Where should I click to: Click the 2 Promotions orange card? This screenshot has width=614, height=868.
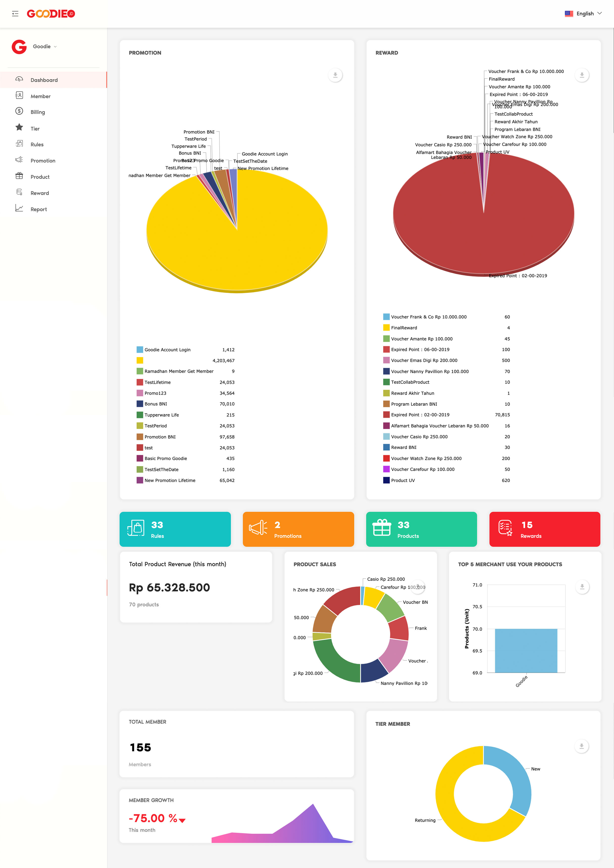pyautogui.click(x=298, y=529)
